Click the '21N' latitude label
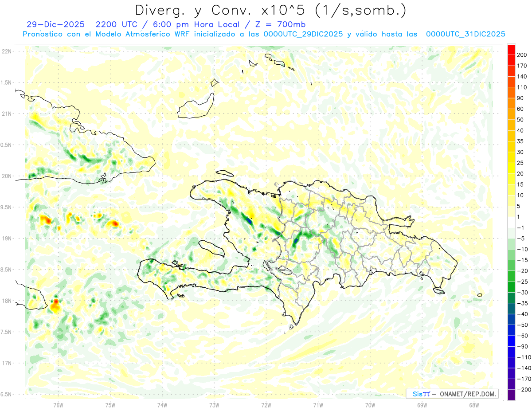532x411 pixels. click(x=7, y=114)
